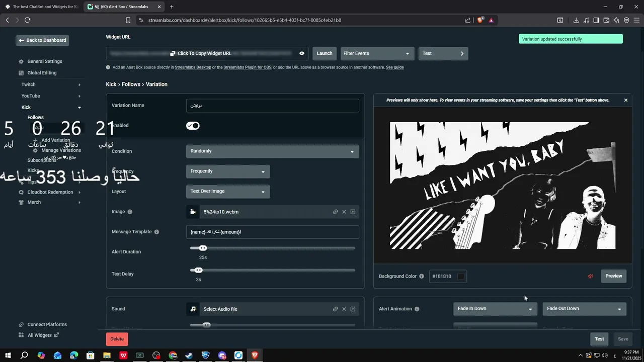Viewport: 644px width, 362px height.
Task: Click the Kick breadcrumb link
Action: [x=111, y=84]
